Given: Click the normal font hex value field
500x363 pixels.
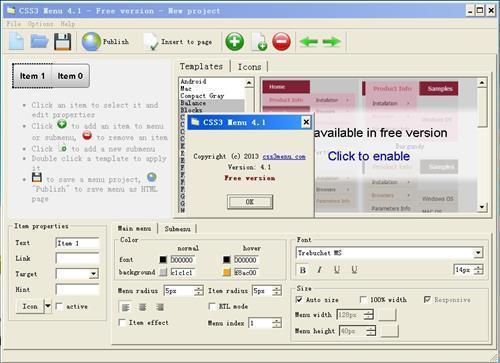Looking at the screenshot, I should tap(182, 259).
